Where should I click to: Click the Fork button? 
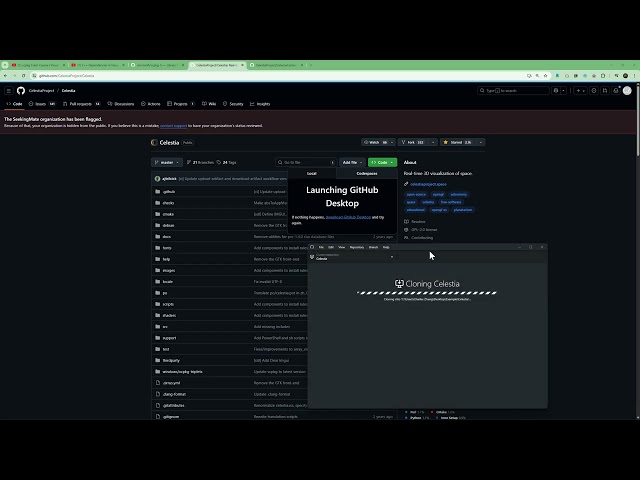(x=413, y=142)
